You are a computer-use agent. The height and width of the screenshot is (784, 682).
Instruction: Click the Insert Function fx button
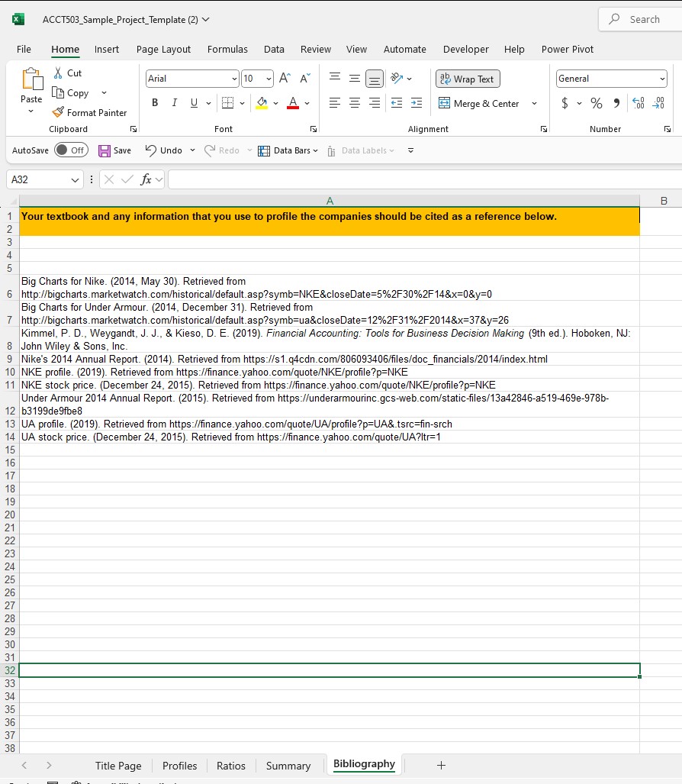tap(144, 179)
